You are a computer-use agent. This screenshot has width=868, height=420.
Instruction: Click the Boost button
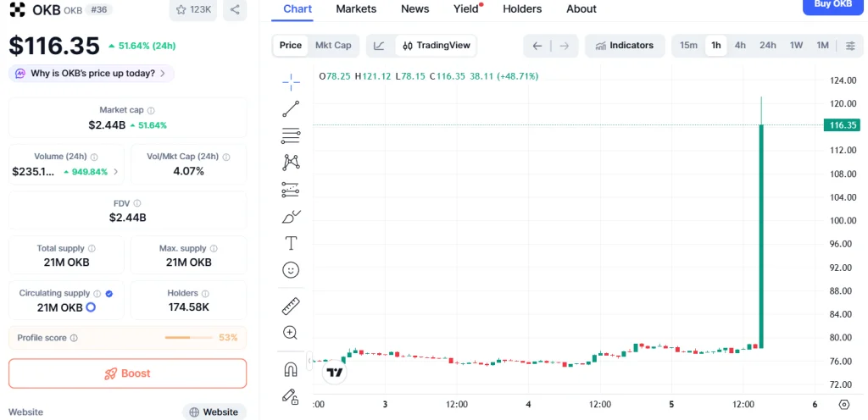[x=127, y=373]
